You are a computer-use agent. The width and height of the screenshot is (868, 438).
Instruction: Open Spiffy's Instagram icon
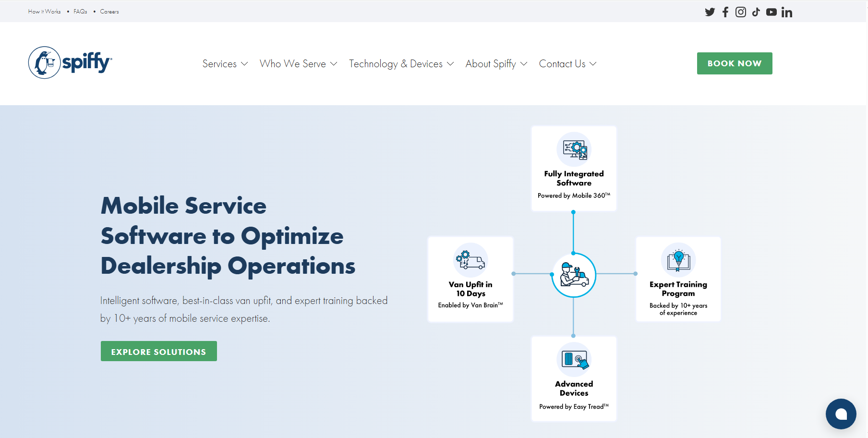(741, 12)
